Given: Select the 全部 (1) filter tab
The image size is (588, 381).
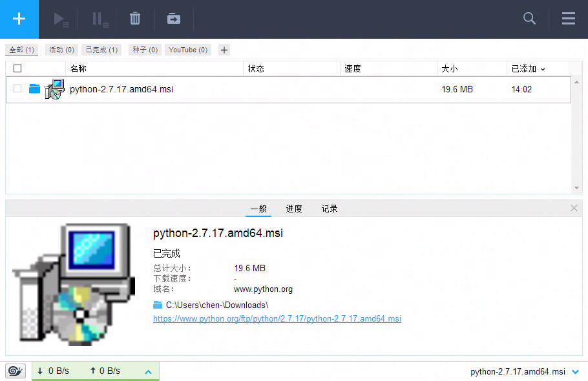Looking at the screenshot, I should (x=22, y=50).
